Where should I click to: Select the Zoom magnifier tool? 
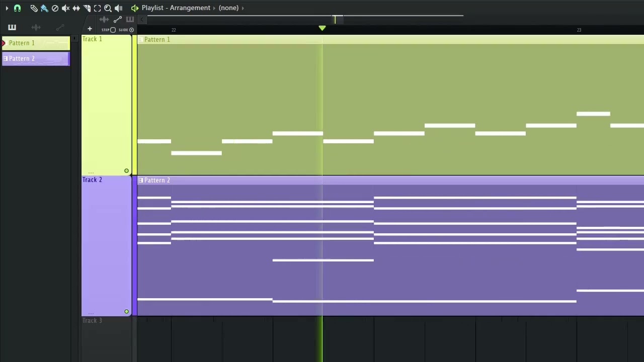click(108, 8)
